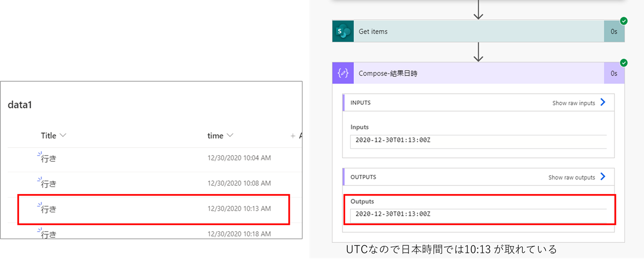The image size is (644, 263).
Task: Click green success check on Compose step
Action: (624, 62)
